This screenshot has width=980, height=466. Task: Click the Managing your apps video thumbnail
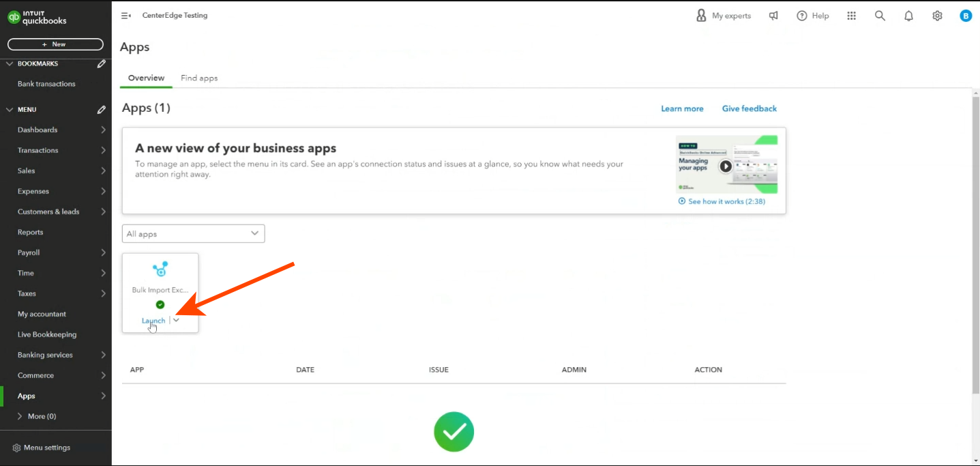[x=726, y=164]
